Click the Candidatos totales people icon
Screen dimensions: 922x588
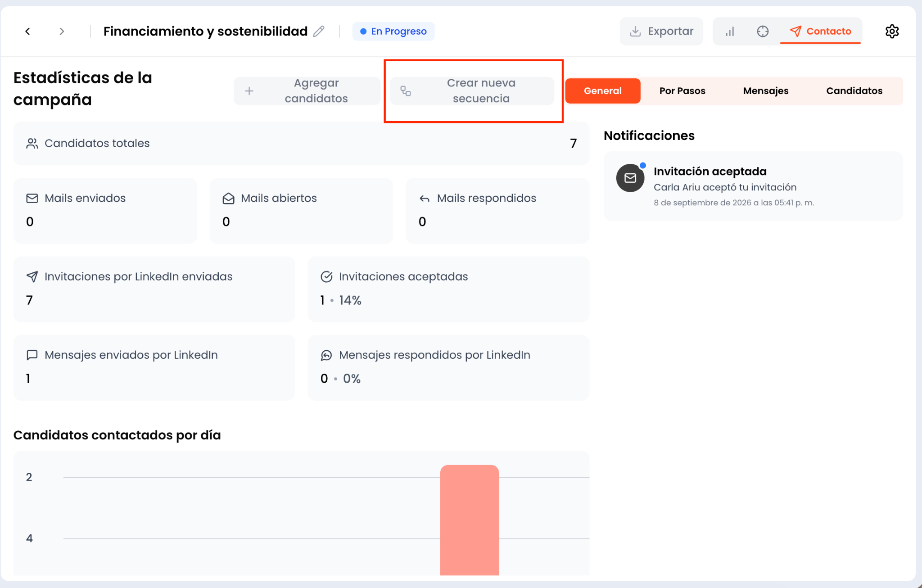point(32,143)
